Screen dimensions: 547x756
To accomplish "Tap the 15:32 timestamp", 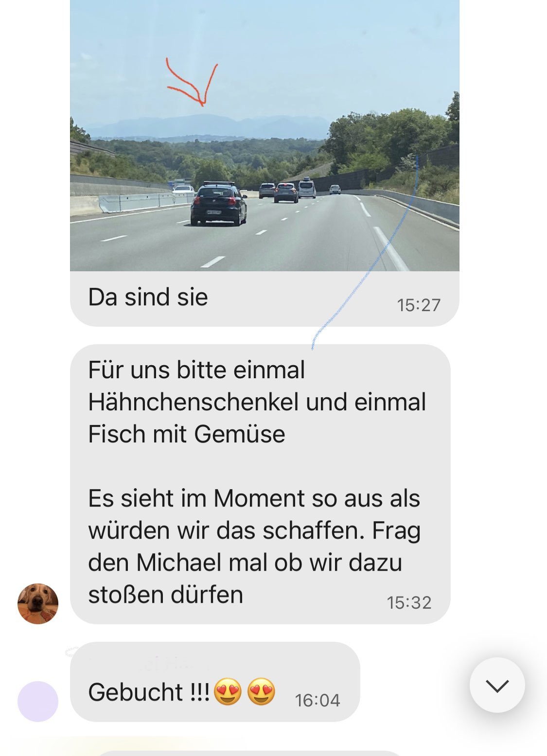I will point(409,602).
